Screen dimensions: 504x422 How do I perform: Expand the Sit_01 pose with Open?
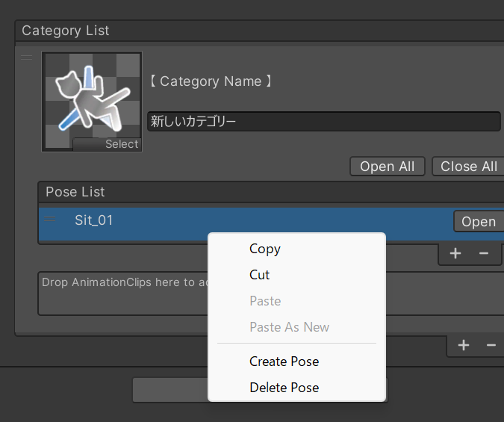click(479, 221)
